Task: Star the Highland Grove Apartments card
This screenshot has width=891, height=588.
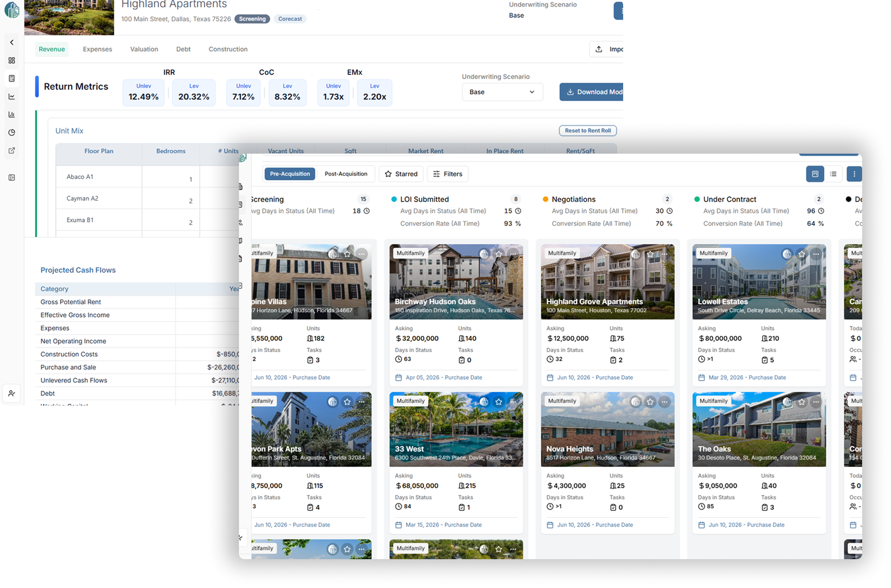Action: click(x=650, y=254)
